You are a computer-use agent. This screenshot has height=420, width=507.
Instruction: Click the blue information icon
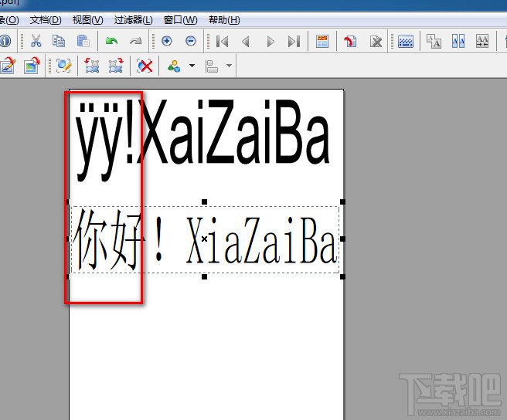pos(5,41)
